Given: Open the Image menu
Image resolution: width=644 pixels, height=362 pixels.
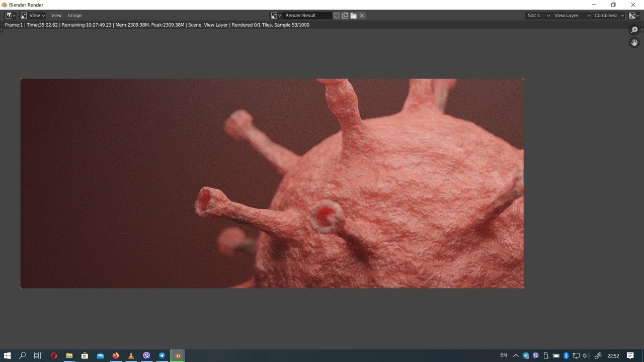Looking at the screenshot, I should click(75, 16).
